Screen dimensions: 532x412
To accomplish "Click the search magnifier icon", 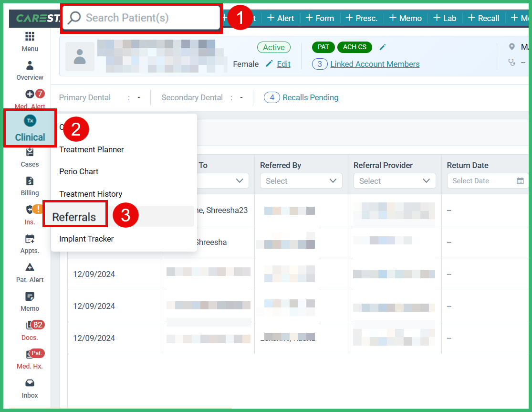I will coord(74,18).
